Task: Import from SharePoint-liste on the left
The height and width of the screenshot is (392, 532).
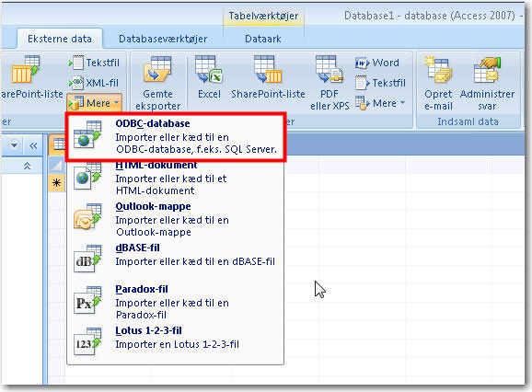Action: 31,77
